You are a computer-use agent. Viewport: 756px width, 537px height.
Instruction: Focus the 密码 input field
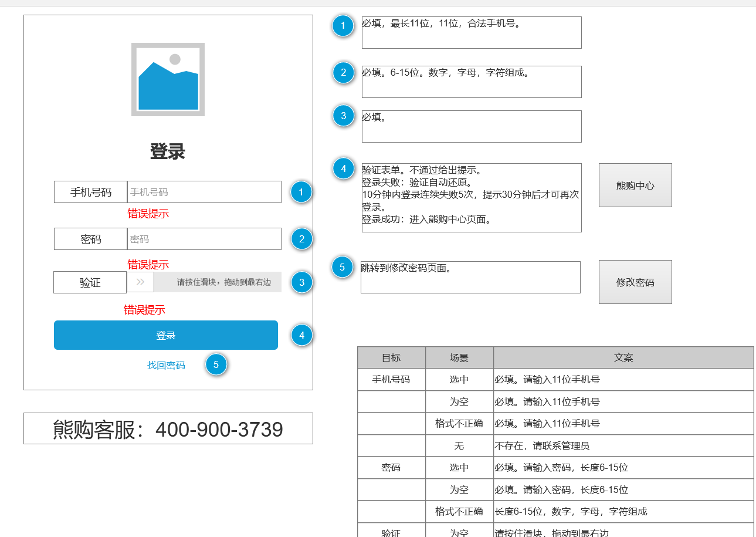click(x=204, y=239)
